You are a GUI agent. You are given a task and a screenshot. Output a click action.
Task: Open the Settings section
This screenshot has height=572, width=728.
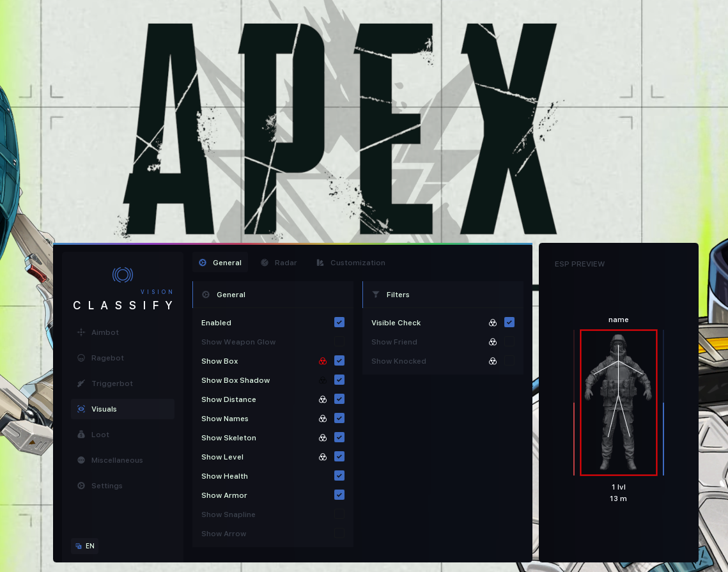pos(123,486)
